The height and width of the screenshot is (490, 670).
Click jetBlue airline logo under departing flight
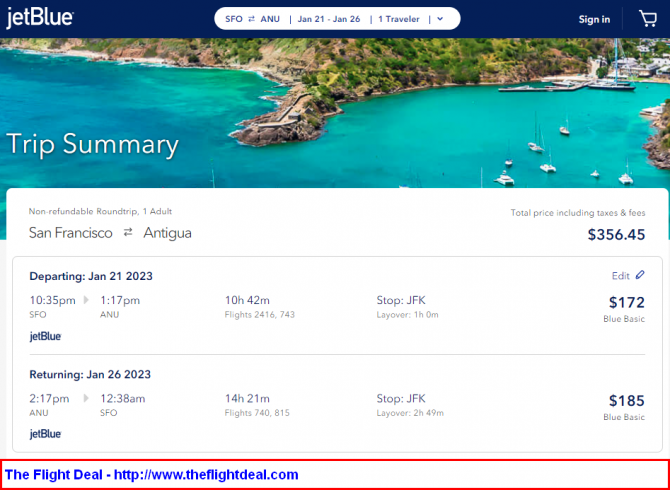45,337
